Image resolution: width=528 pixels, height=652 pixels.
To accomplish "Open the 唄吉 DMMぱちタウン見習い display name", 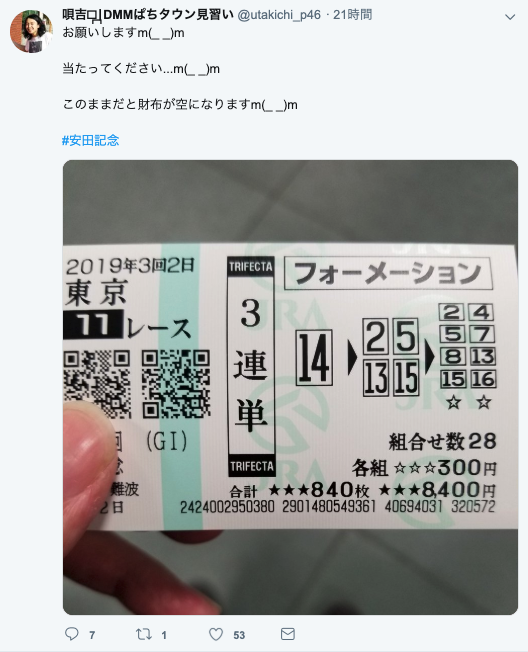I will coord(148,15).
